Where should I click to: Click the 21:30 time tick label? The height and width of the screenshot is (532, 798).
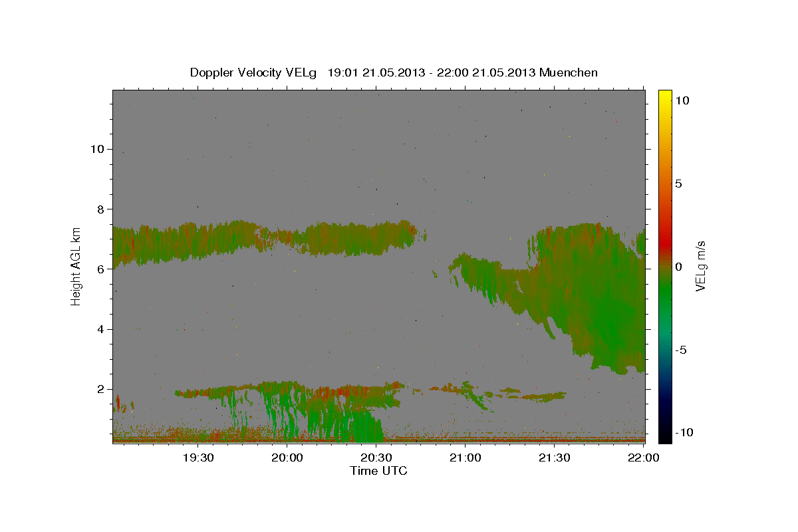(555, 458)
